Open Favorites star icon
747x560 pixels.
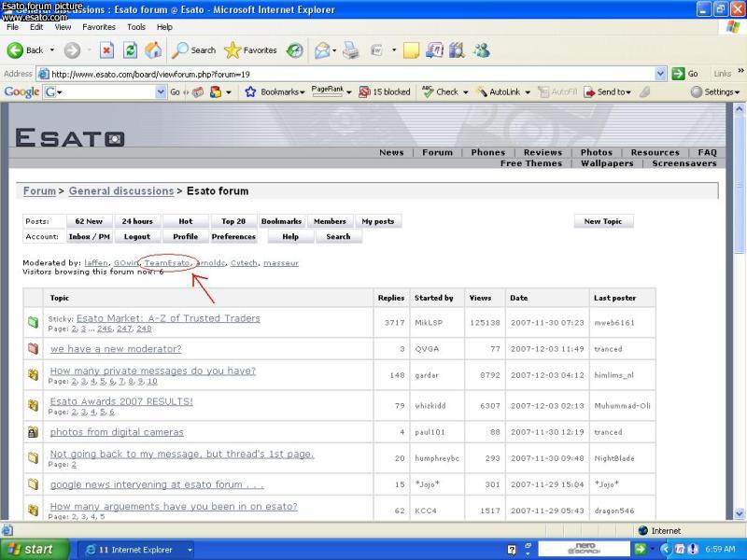coord(233,50)
